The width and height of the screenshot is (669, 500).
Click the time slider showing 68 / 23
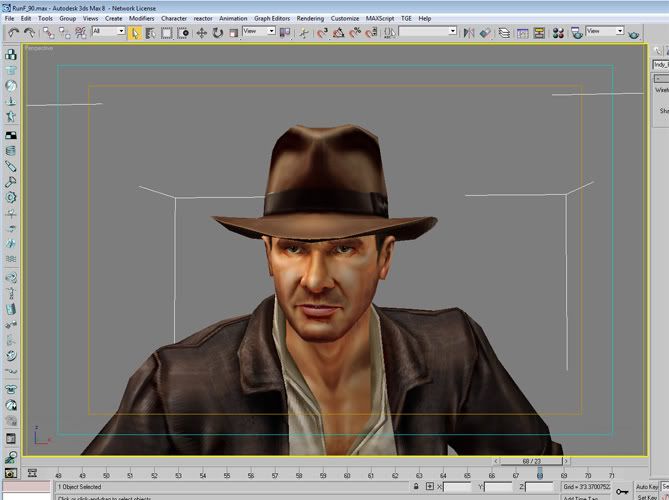click(531, 461)
